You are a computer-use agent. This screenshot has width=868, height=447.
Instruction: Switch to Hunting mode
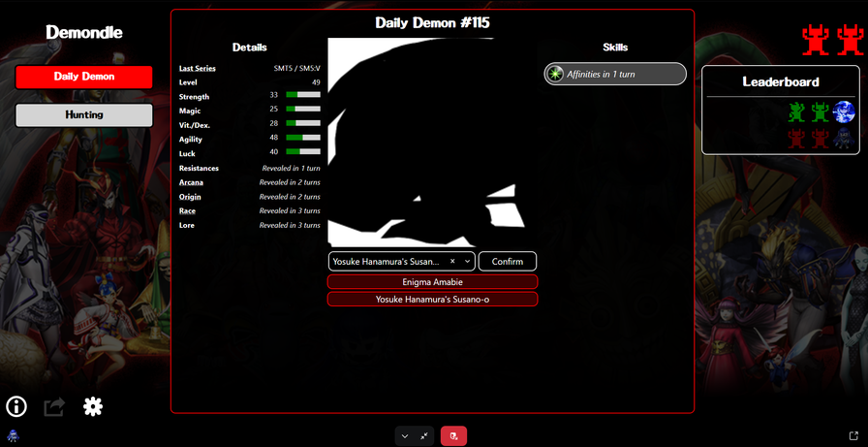(x=83, y=114)
